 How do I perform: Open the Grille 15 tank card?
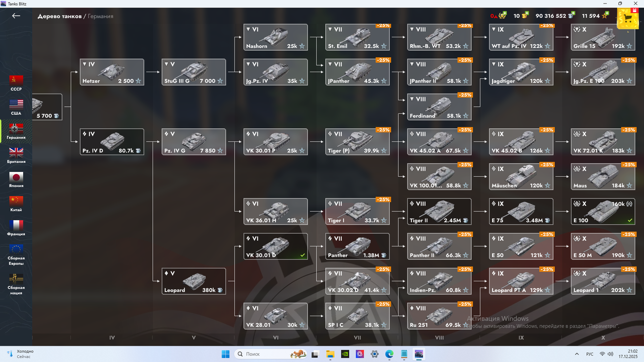(603, 37)
